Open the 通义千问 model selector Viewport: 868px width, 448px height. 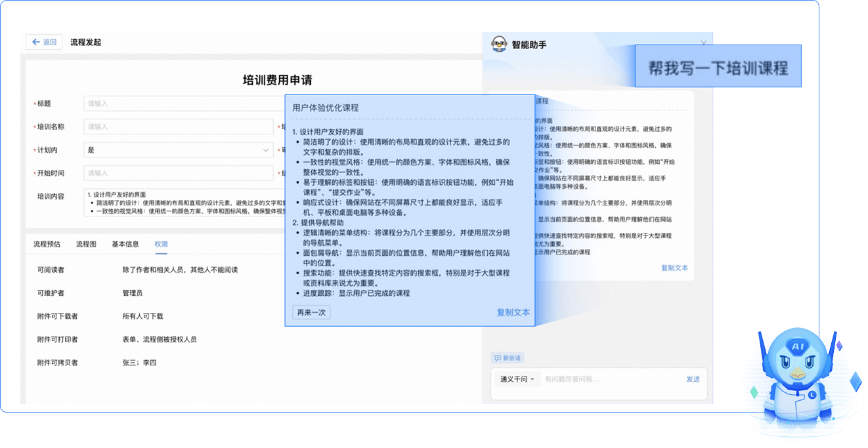(517, 379)
